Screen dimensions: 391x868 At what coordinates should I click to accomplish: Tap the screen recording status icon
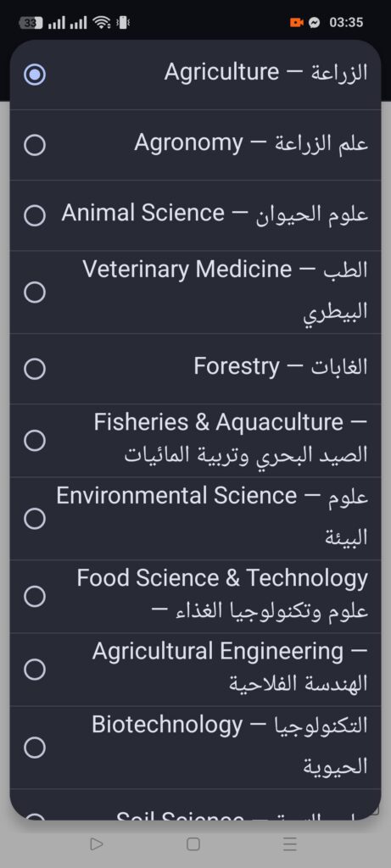(297, 23)
